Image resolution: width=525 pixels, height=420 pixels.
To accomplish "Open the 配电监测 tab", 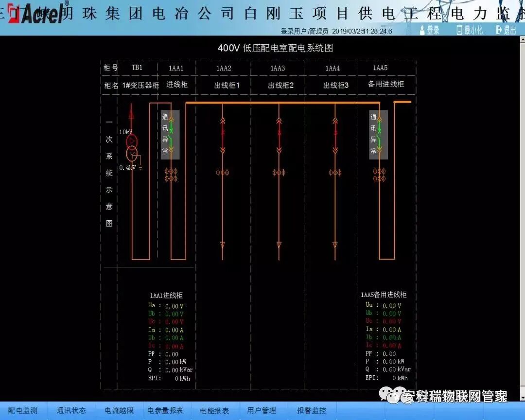I will pos(23,410).
